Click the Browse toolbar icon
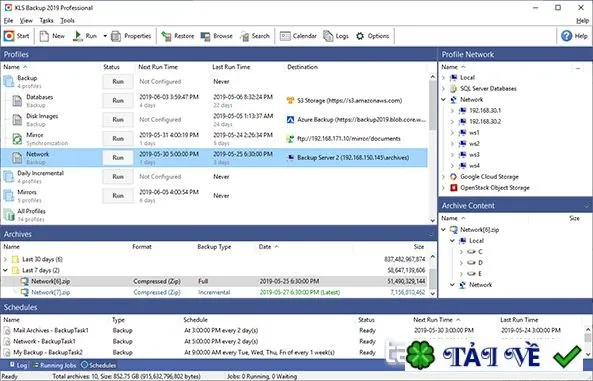The image size is (593, 381). (x=205, y=36)
